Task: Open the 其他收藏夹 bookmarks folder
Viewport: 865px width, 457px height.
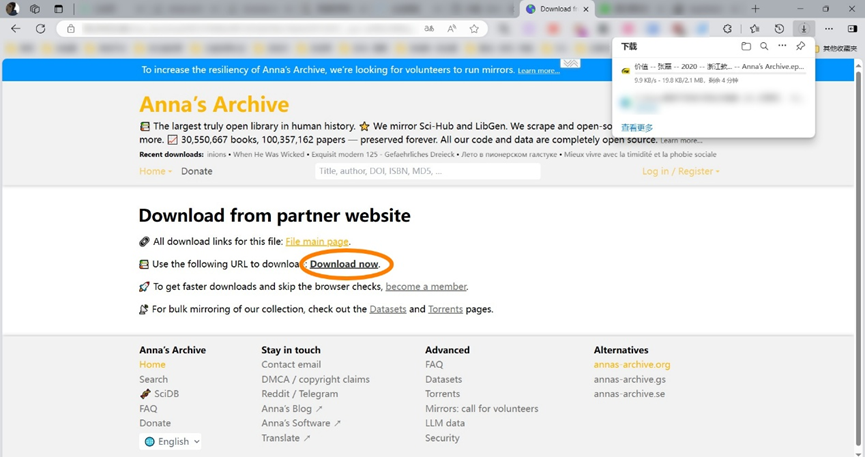Action: point(836,49)
